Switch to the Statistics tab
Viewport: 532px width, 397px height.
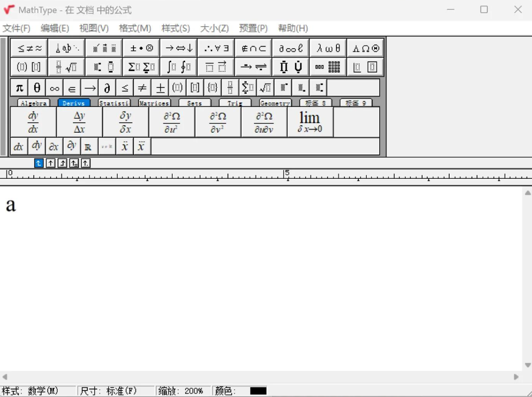coord(114,103)
